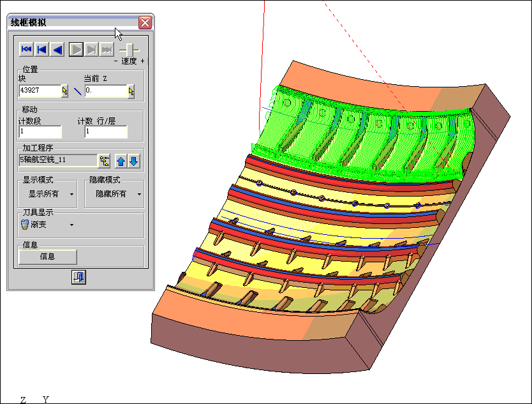Click the 信息 button
This screenshot has height=404, width=532.
(47, 257)
